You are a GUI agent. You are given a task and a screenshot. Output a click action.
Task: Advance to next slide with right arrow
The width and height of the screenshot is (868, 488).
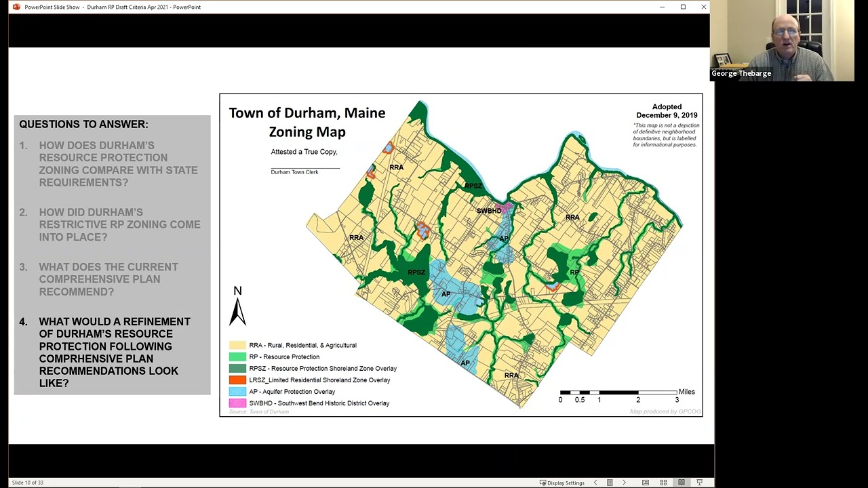click(624, 483)
